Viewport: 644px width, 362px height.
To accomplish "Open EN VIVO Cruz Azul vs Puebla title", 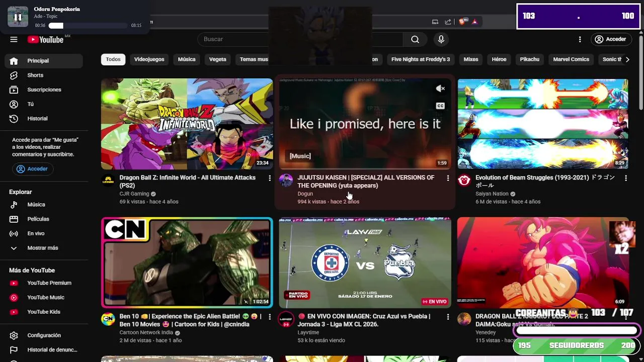I will pos(364,320).
